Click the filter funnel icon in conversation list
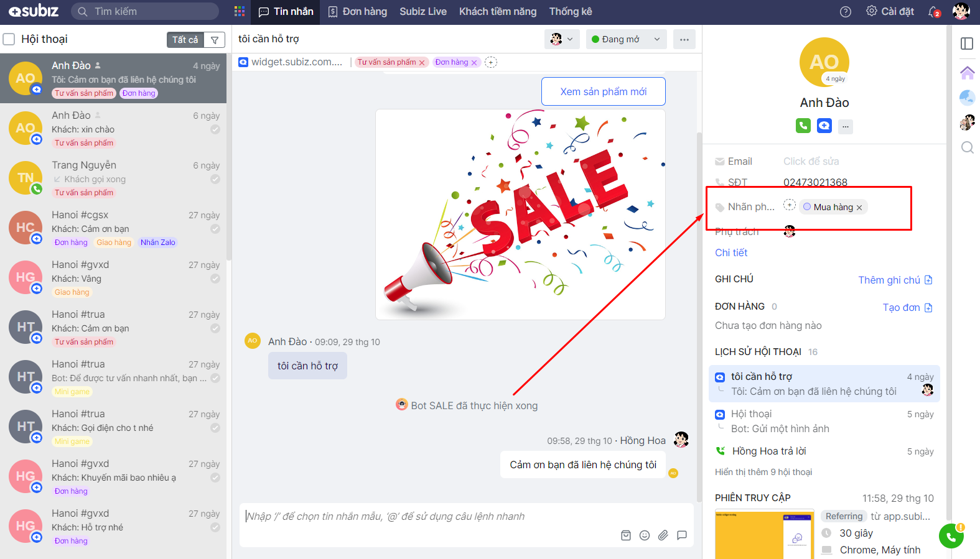980x559 pixels. [x=215, y=40]
